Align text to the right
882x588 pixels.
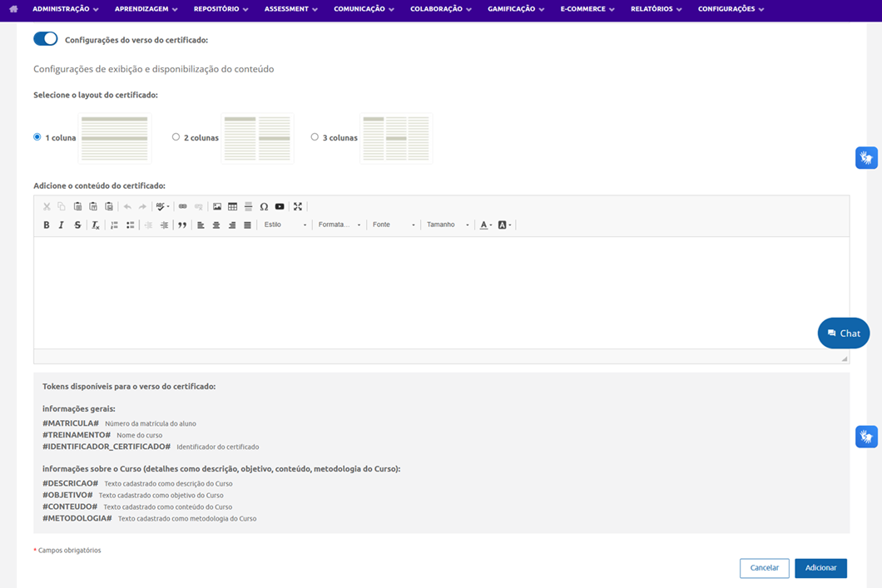click(232, 225)
